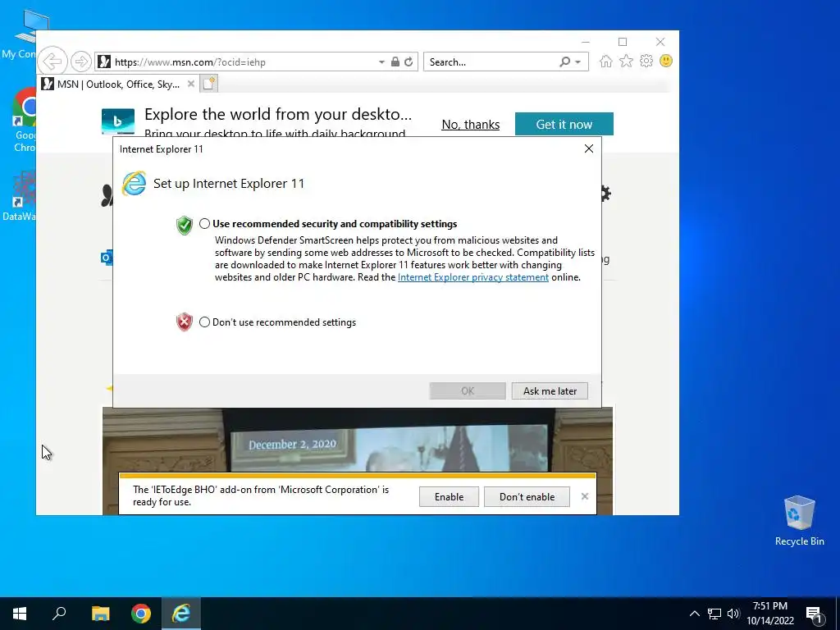This screenshot has width=840, height=630.
Task: Click Internet Explorer taskbar icon
Action: 181,614
